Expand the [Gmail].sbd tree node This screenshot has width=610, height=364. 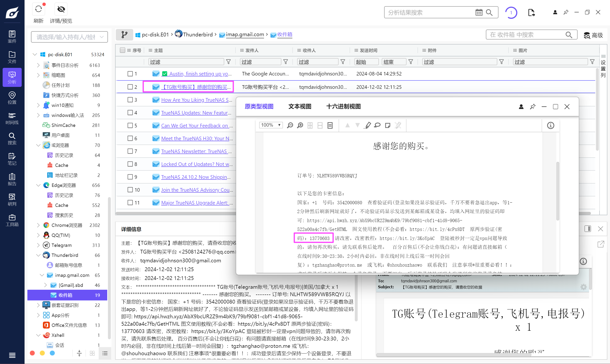tap(46, 285)
